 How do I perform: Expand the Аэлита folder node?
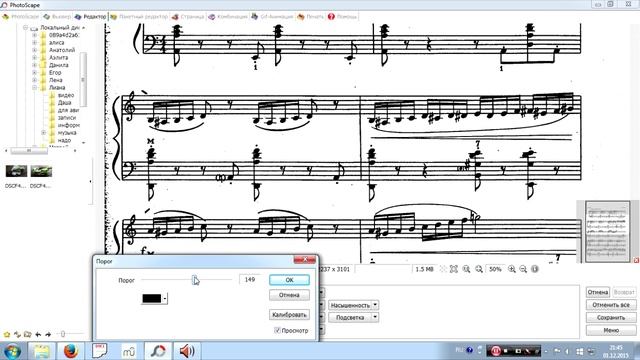35,58
